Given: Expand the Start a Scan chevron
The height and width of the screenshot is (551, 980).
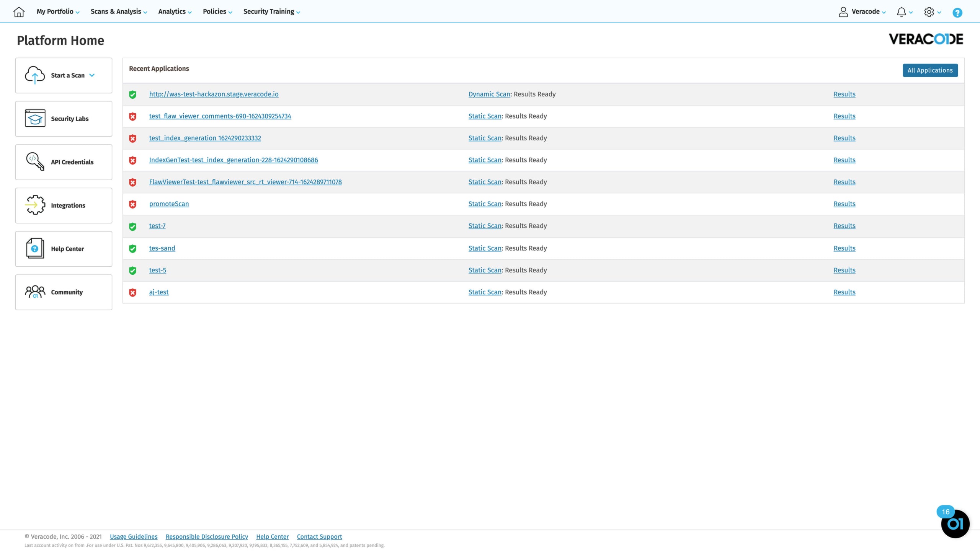Looking at the screenshot, I should (92, 75).
